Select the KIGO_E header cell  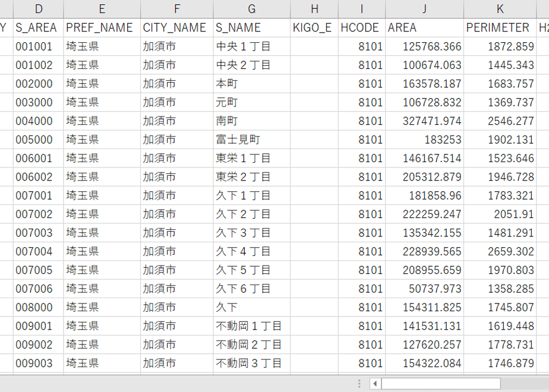pos(314,28)
